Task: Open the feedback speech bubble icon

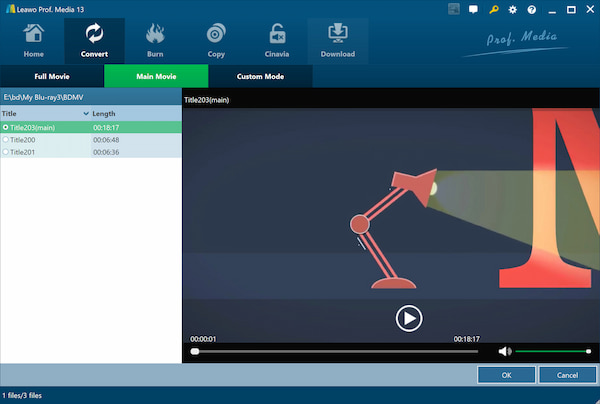Action: pos(473,10)
